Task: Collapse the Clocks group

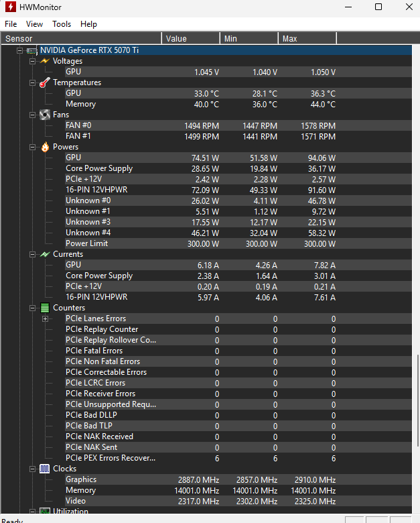Action: tap(32, 469)
